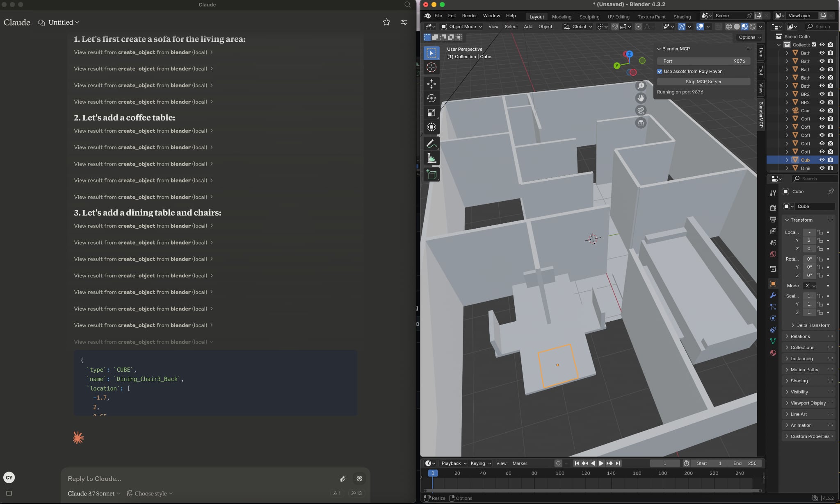
Task: Toggle snapping magnet in Blender header
Action: tap(615, 27)
